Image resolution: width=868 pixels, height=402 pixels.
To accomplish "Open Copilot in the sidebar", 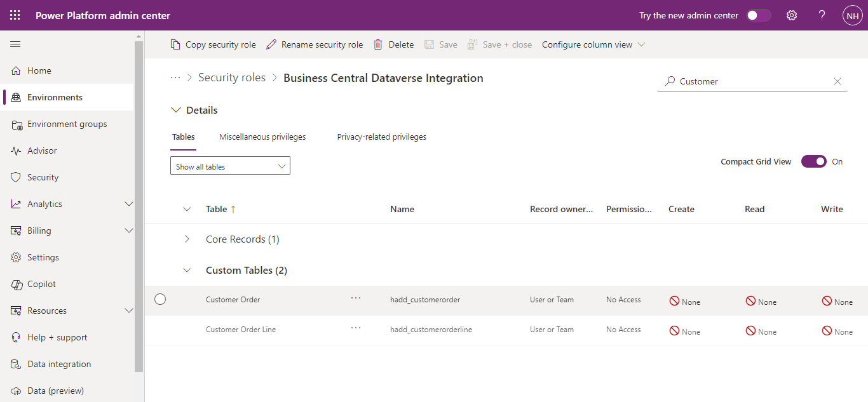I will 41,284.
